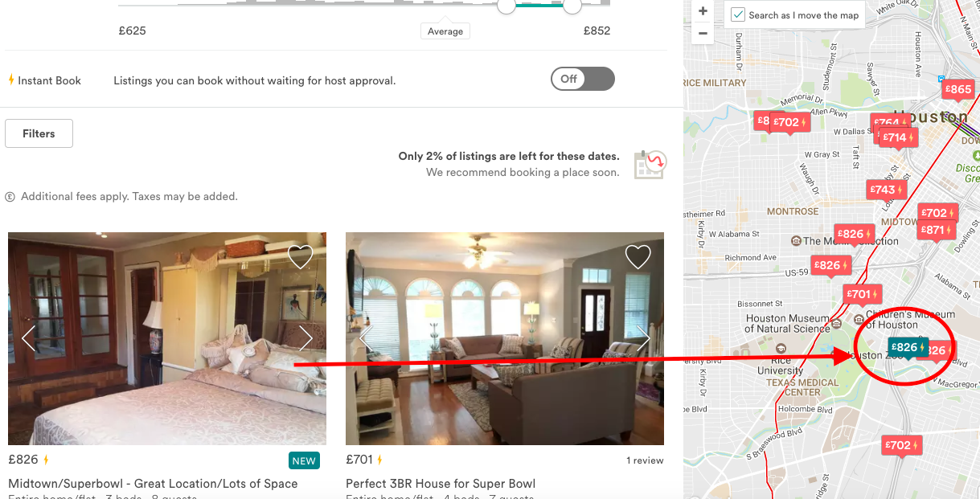Select the teal £826 map price marker
Viewport: 980px width, 499px height.
pos(908,347)
